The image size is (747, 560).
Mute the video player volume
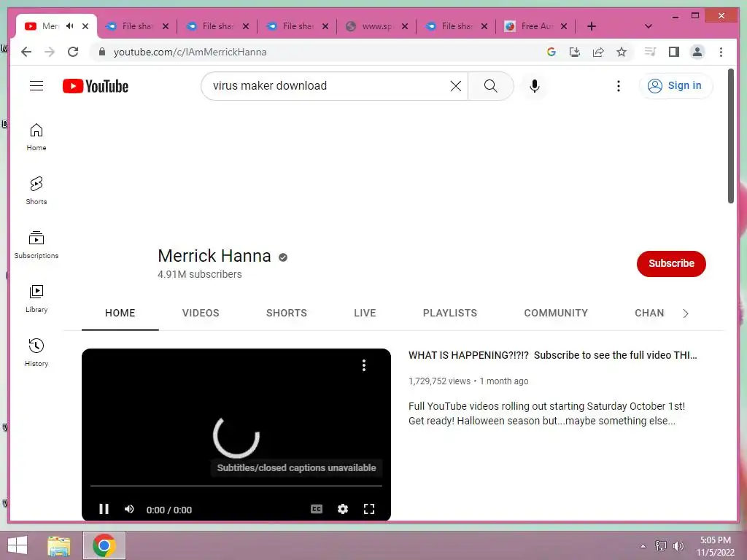click(x=129, y=509)
